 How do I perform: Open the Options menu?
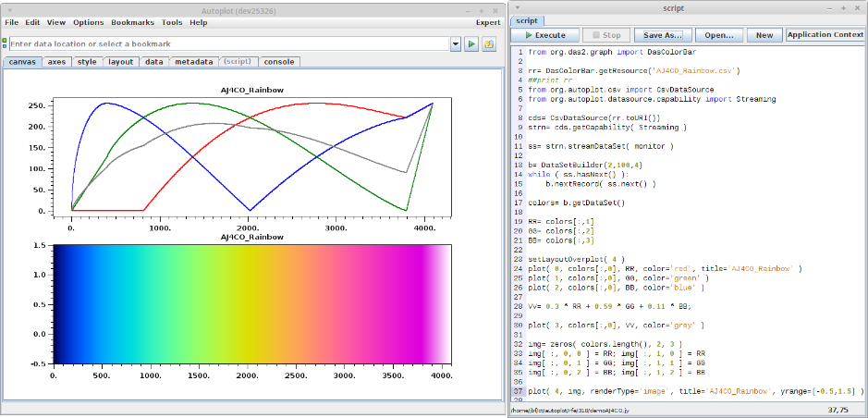(x=89, y=22)
